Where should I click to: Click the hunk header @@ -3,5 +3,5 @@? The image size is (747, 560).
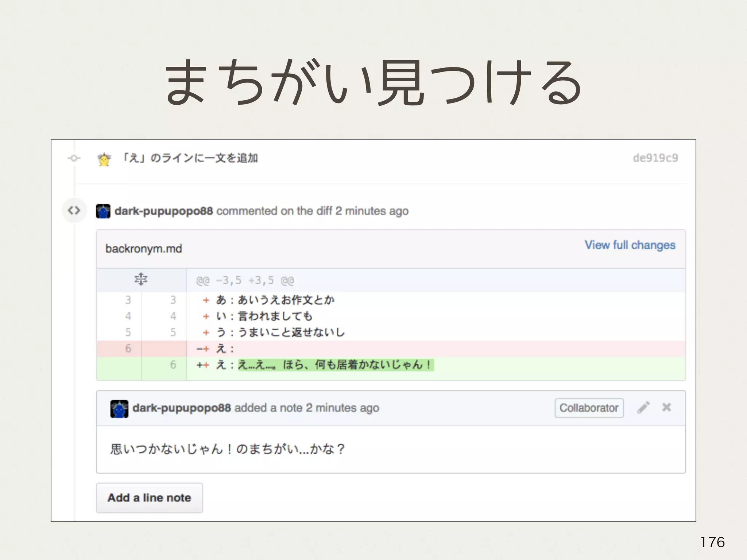pyautogui.click(x=245, y=280)
